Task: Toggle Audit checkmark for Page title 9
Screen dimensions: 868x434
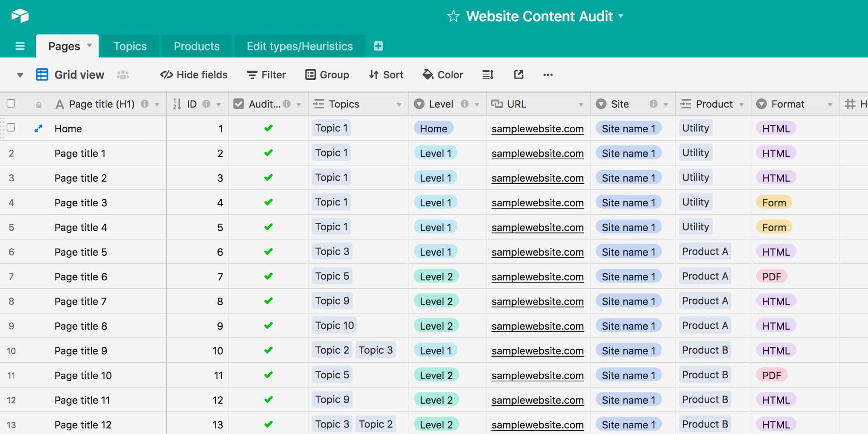Action: pyautogui.click(x=268, y=350)
